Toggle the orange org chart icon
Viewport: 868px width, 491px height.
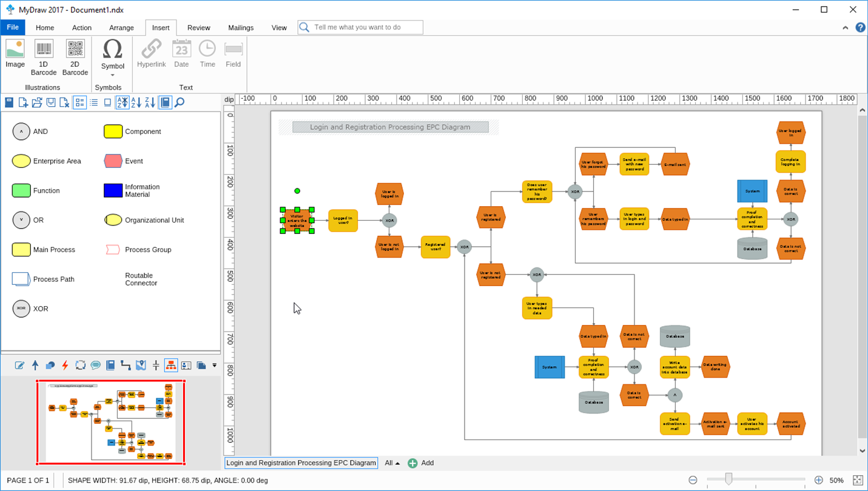171,365
